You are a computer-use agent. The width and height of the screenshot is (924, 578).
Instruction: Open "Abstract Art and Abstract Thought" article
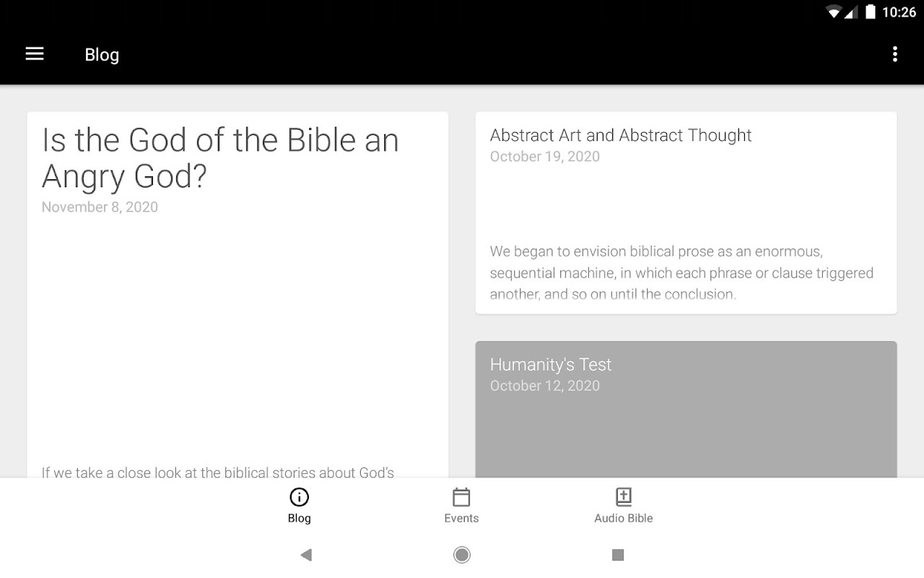[x=621, y=135]
